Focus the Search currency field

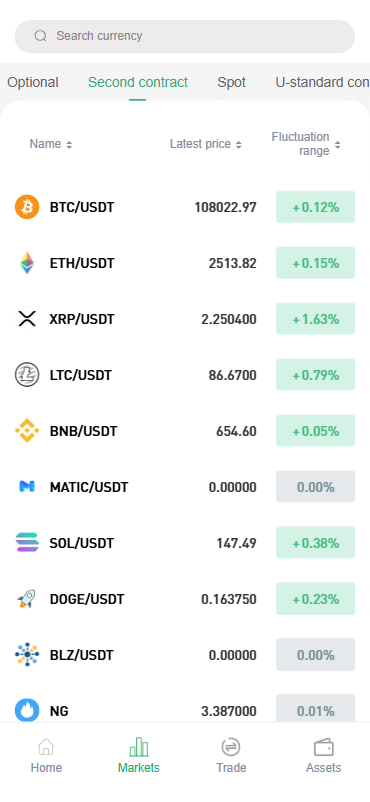(185, 36)
